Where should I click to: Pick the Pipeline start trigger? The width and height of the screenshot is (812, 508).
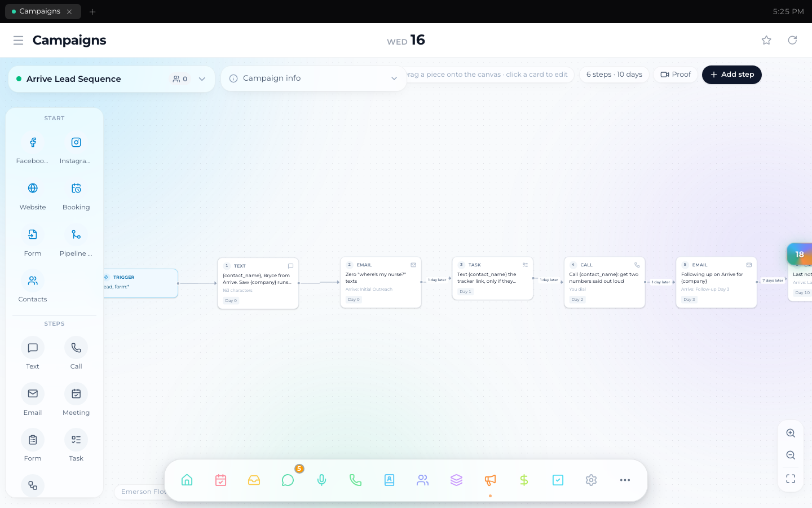[x=76, y=234]
